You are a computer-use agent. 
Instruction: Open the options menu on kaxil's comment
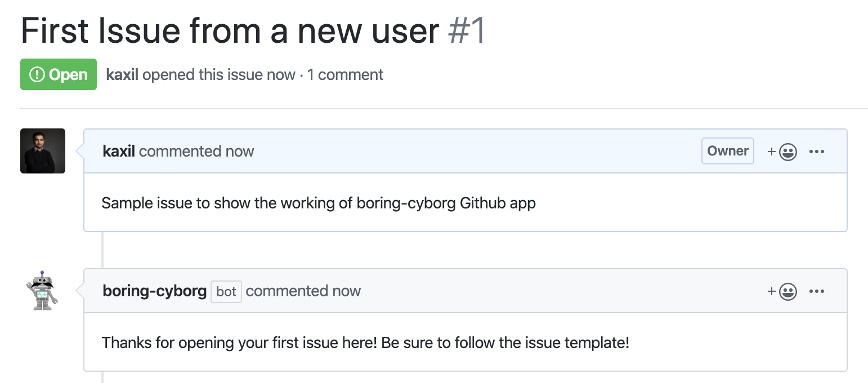[x=817, y=152]
